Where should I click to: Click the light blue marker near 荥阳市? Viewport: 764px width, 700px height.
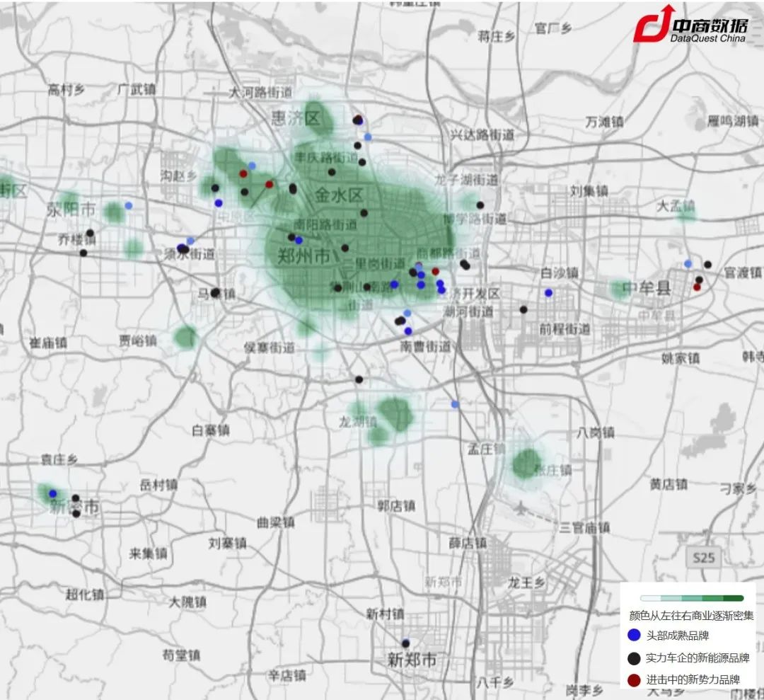[x=129, y=205]
